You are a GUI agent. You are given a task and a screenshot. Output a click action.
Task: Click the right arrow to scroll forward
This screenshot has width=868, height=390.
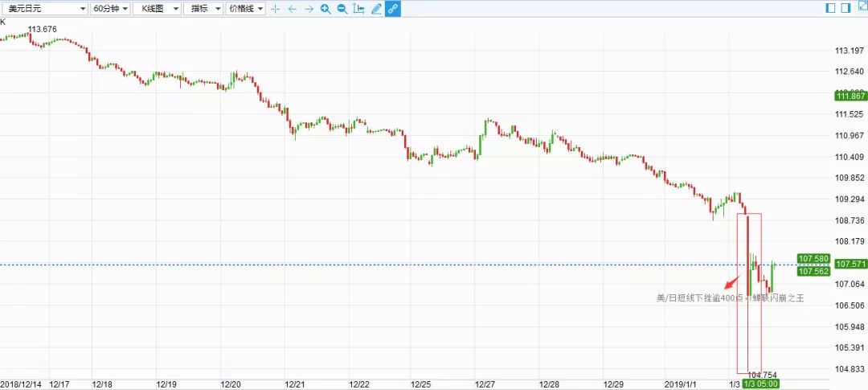(309, 9)
